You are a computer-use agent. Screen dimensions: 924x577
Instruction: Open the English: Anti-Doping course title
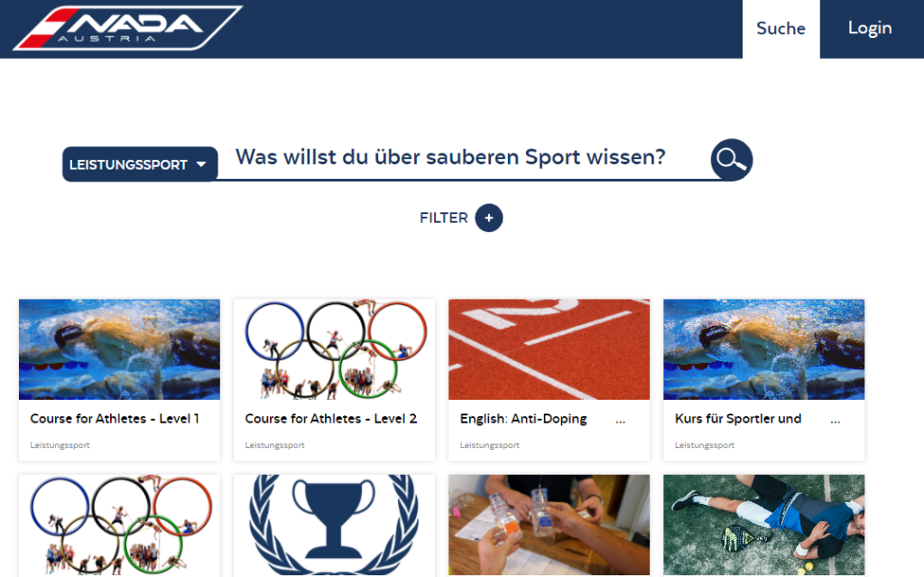523,419
